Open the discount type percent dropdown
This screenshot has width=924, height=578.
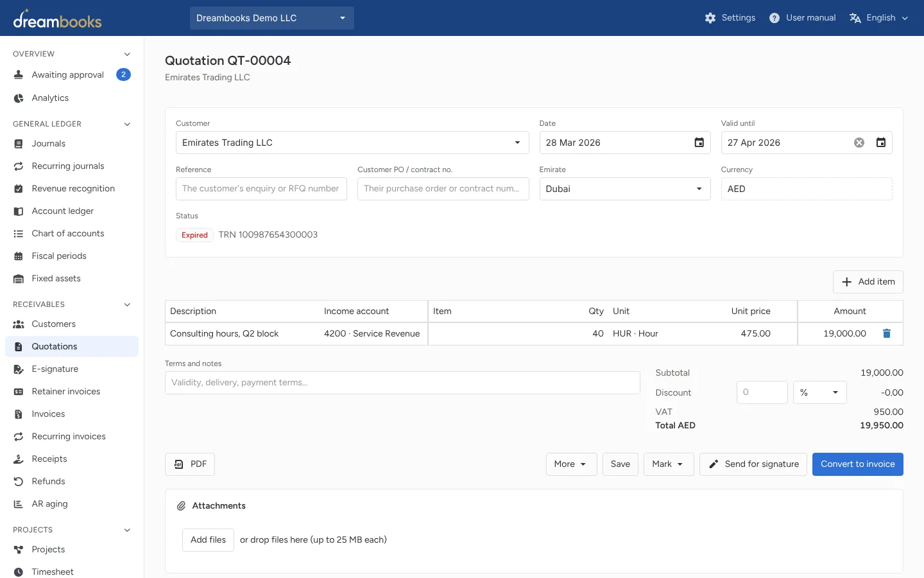pos(820,392)
